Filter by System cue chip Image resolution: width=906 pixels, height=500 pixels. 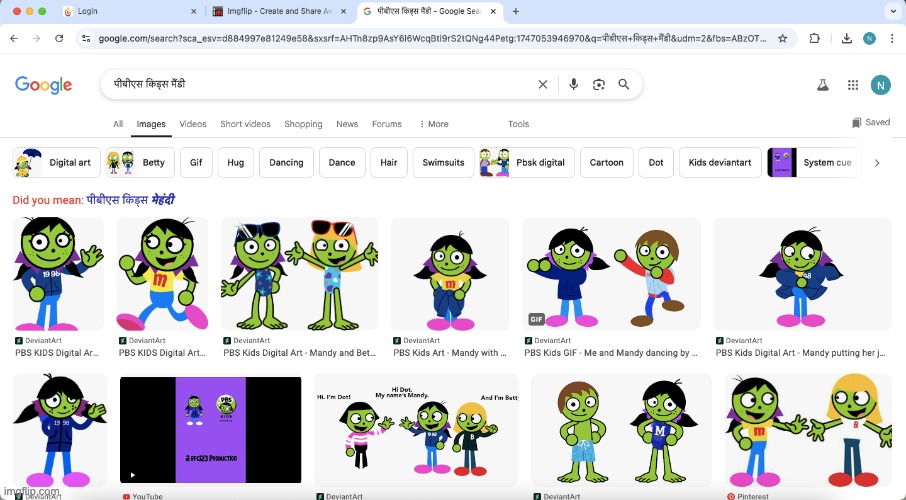pyautogui.click(x=814, y=162)
